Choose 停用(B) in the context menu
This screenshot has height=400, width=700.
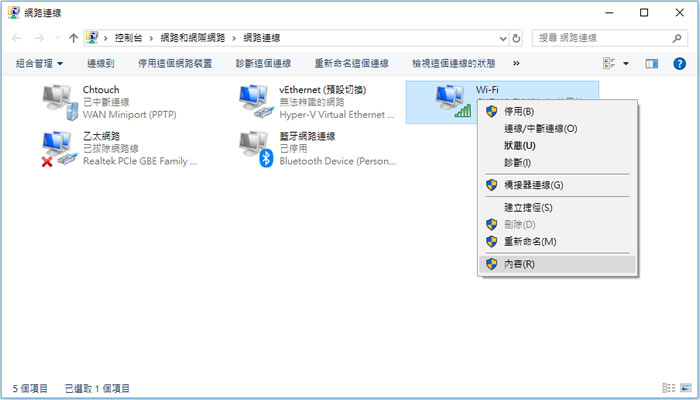[x=558, y=111]
